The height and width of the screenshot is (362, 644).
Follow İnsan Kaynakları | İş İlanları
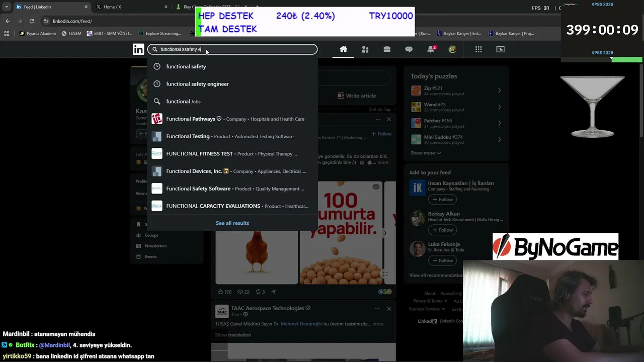coord(442,200)
